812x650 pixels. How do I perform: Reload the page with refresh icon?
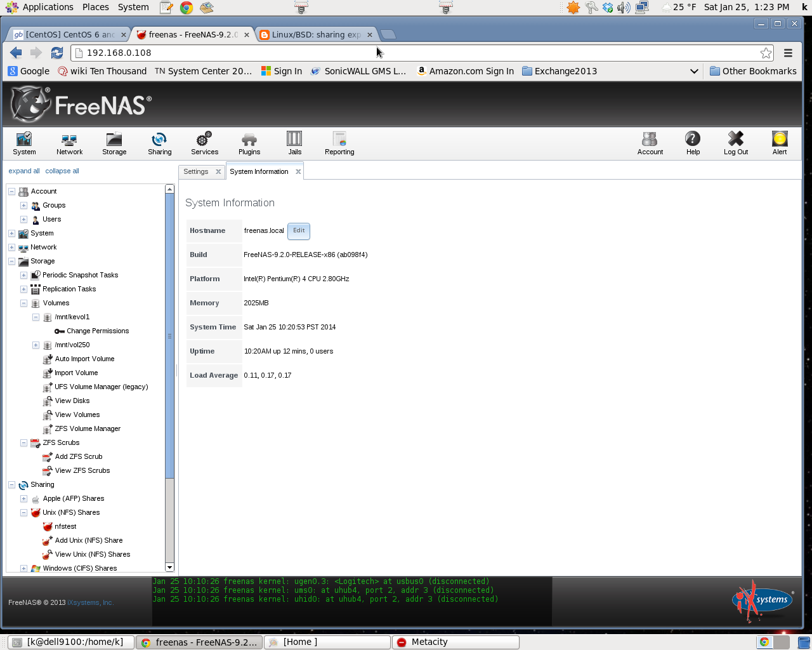tap(57, 53)
